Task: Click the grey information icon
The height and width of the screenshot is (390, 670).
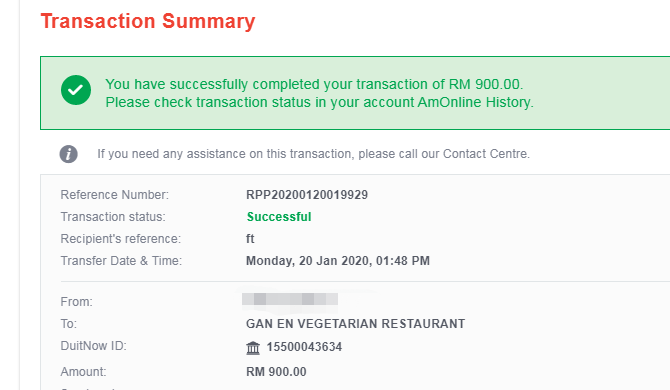Action: coord(68,154)
